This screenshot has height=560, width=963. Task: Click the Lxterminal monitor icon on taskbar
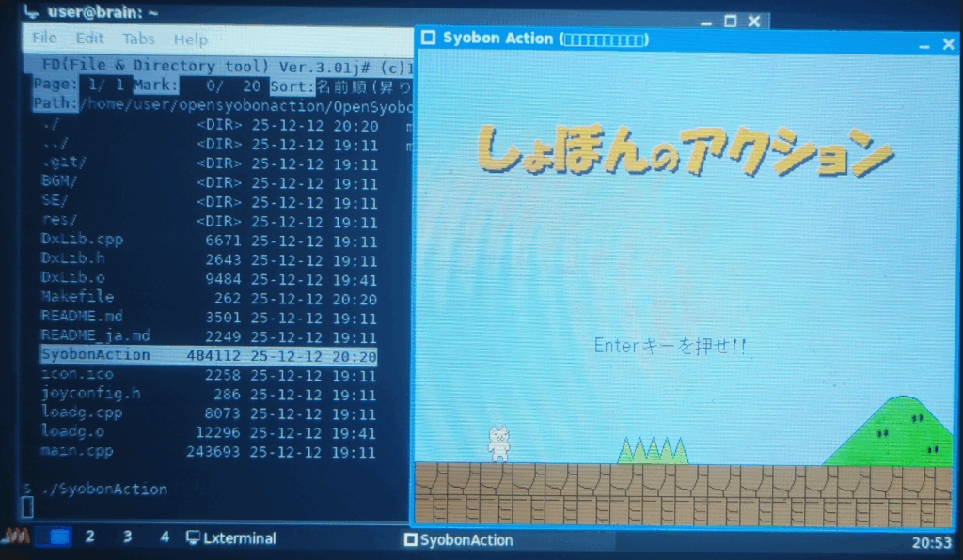point(193,538)
